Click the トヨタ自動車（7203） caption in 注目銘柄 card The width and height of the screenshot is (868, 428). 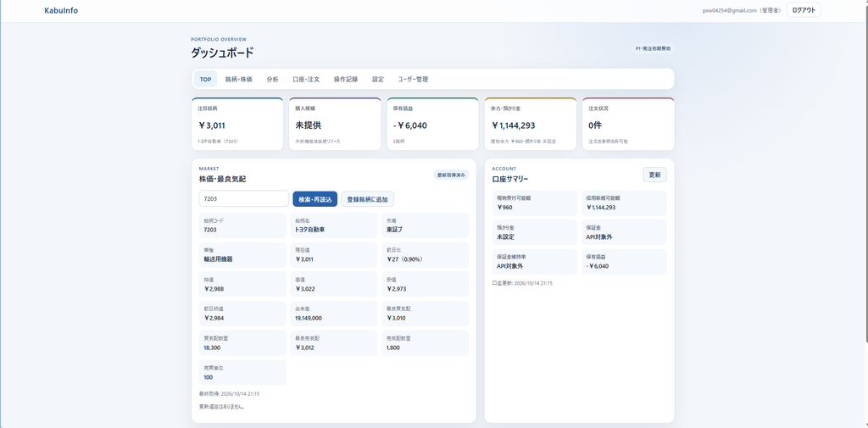pos(218,142)
